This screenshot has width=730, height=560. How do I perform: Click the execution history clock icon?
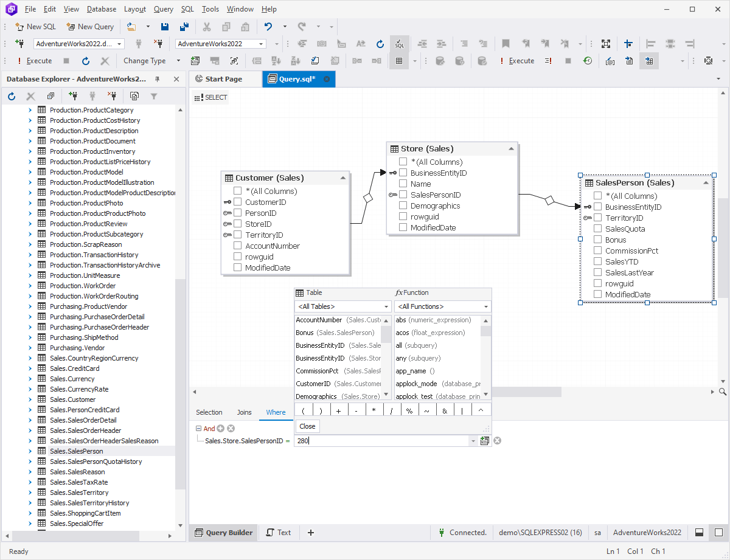click(x=588, y=61)
